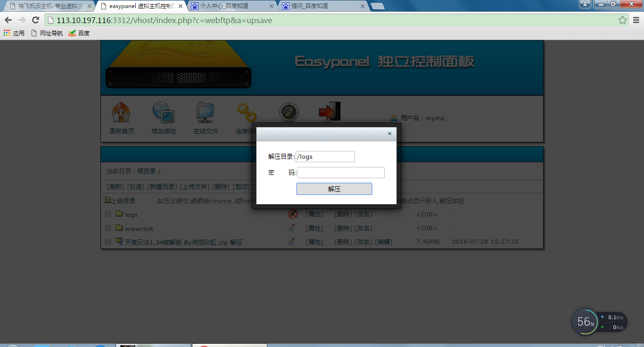The height and width of the screenshot is (347, 644).
Task: Open a new browser tab
Action: [x=377, y=6]
